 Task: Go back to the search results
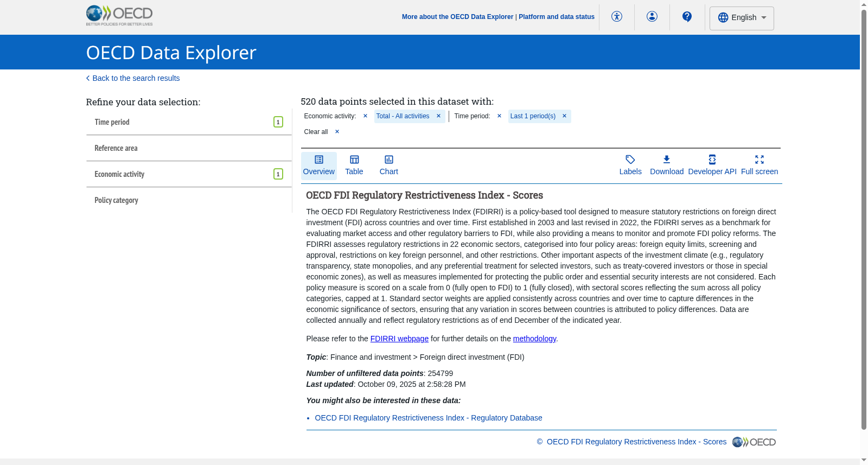pyautogui.click(x=133, y=78)
